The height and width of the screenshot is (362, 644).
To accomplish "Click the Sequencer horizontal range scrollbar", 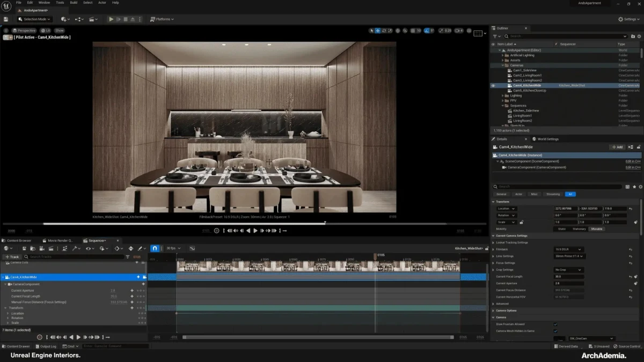I will 318,337.
